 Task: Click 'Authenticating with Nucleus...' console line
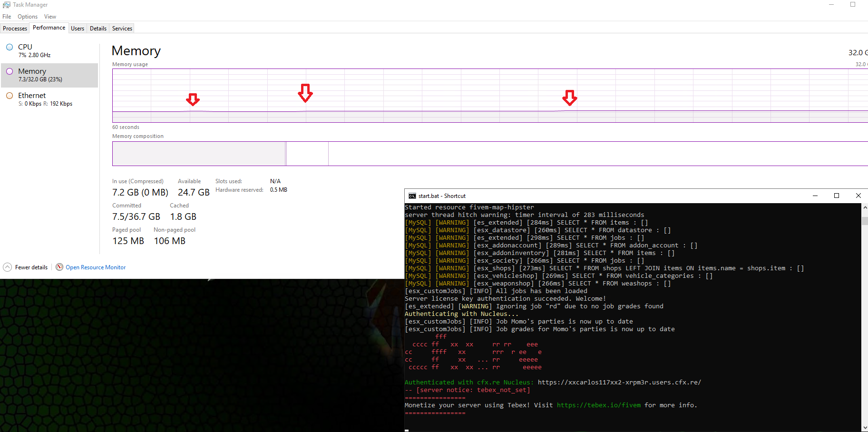point(461,314)
